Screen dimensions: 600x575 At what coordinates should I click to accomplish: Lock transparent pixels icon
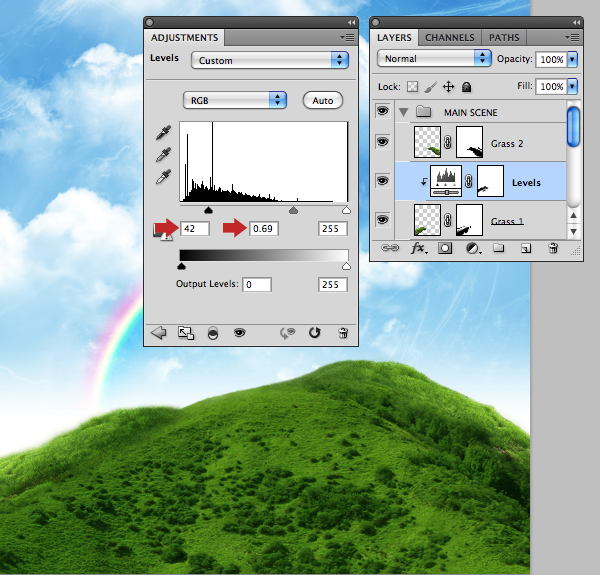tap(412, 87)
